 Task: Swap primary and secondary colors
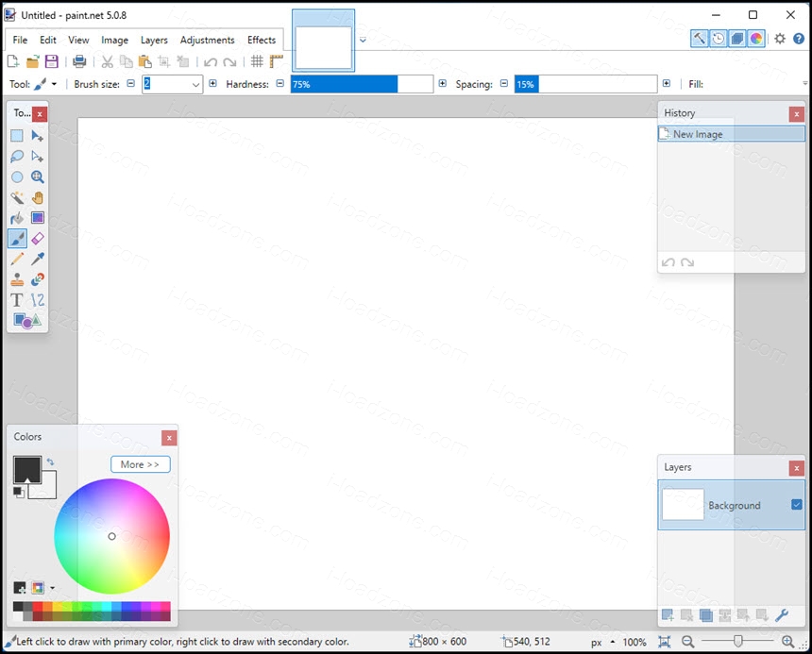pyautogui.click(x=50, y=461)
